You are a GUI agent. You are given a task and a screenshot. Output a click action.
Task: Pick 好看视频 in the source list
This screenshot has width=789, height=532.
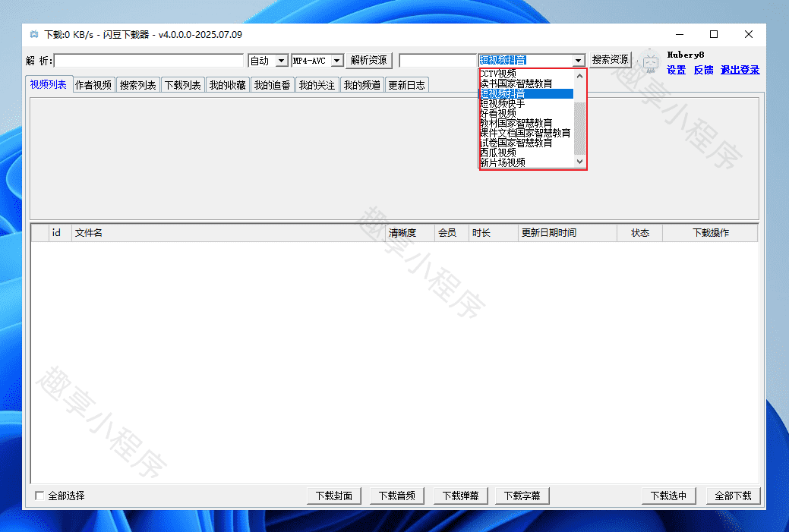point(525,114)
